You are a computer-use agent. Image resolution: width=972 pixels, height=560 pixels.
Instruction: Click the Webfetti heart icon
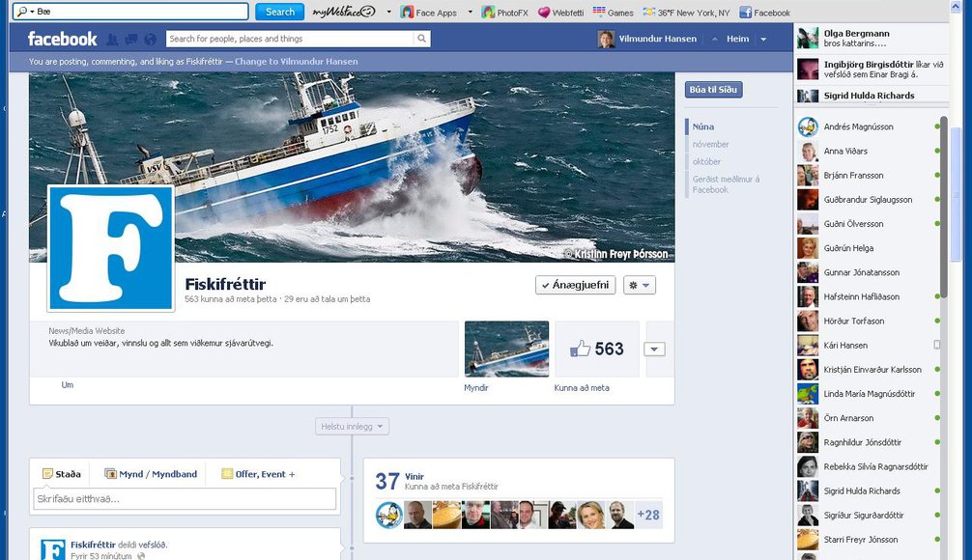544,12
